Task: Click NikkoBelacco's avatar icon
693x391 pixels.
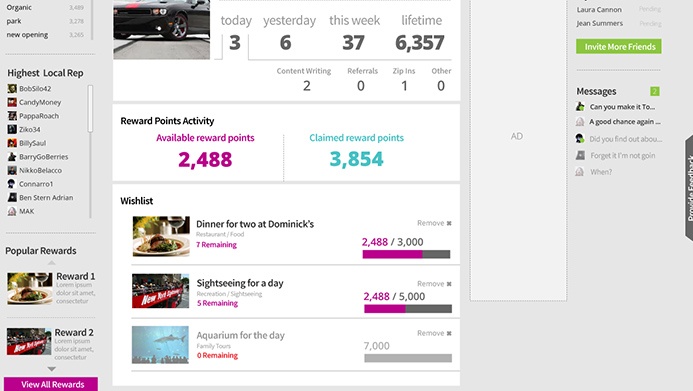Action: coord(12,170)
